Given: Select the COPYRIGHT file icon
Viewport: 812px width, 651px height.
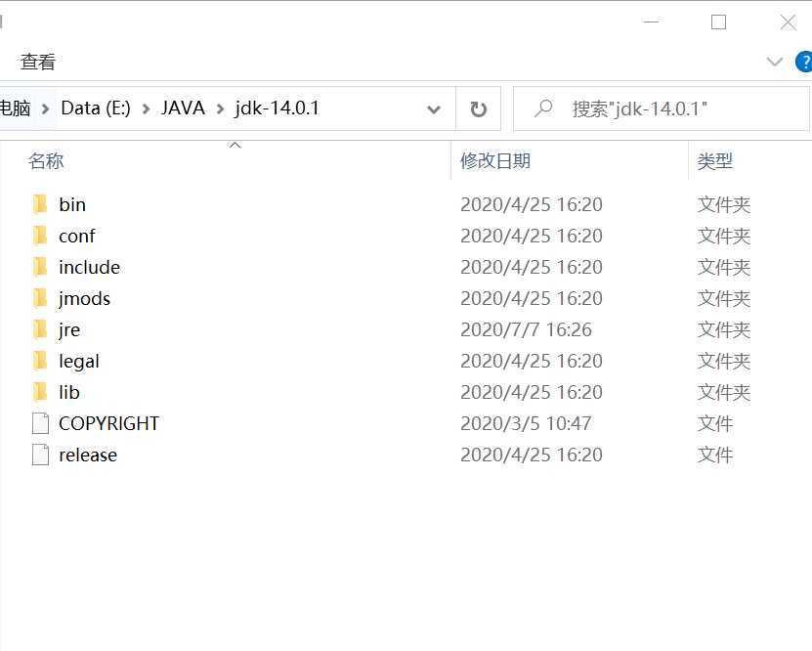Looking at the screenshot, I should click(40, 423).
